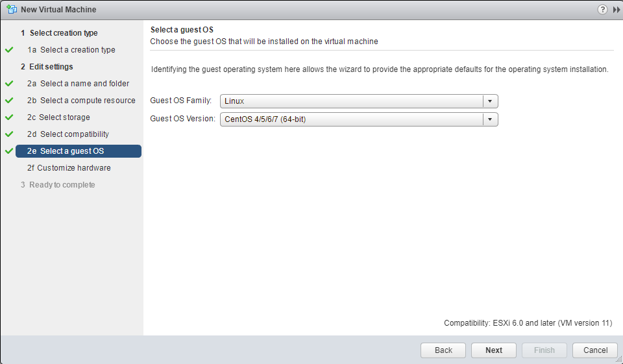Go to step 1a Select a creation type
Viewport: 623px width, 364px height.
point(71,50)
